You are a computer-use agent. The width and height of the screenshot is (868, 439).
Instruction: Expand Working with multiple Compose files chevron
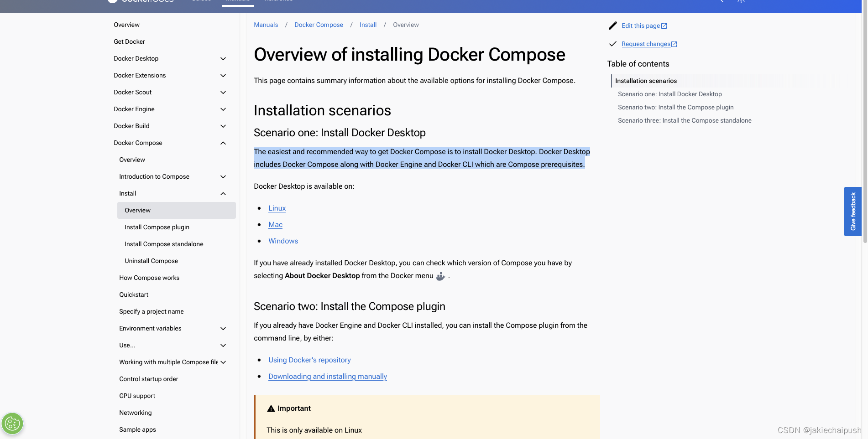click(223, 362)
